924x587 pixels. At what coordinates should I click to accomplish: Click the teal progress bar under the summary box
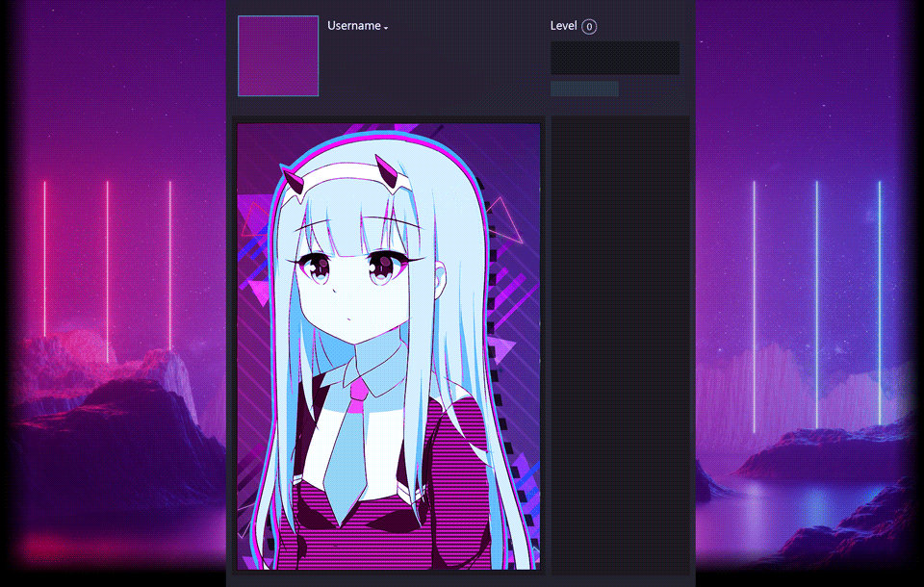583,88
